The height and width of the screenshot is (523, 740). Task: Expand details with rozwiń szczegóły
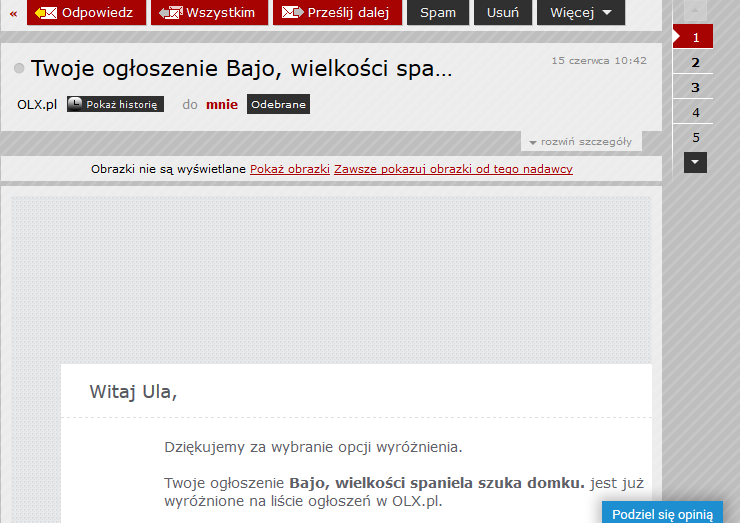[581, 142]
